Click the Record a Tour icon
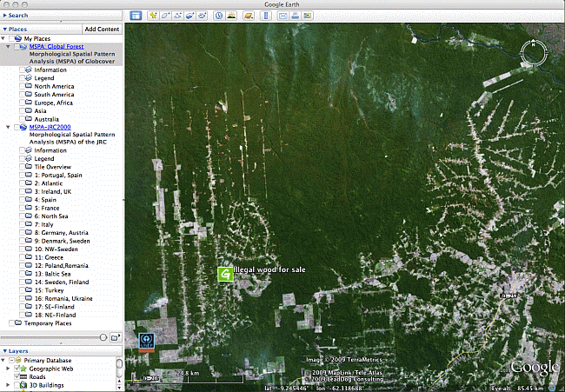The width and height of the screenshot is (565, 392). [203, 16]
